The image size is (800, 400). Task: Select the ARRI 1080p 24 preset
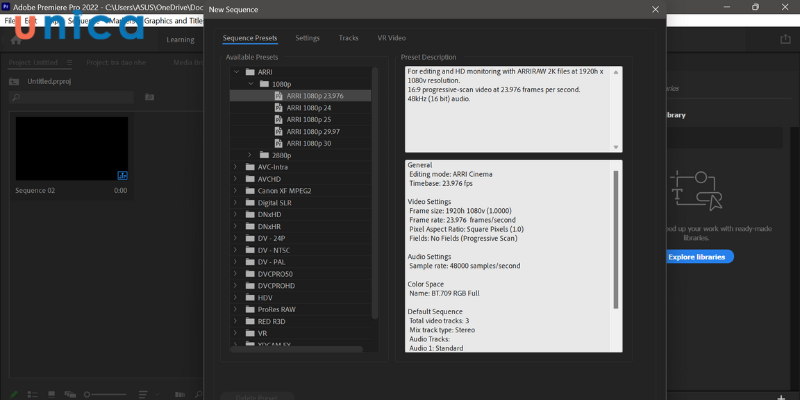(x=308, y=107)
